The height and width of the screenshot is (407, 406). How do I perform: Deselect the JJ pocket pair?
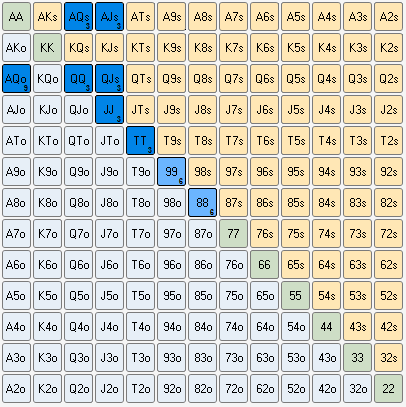(x=109, y=110)
